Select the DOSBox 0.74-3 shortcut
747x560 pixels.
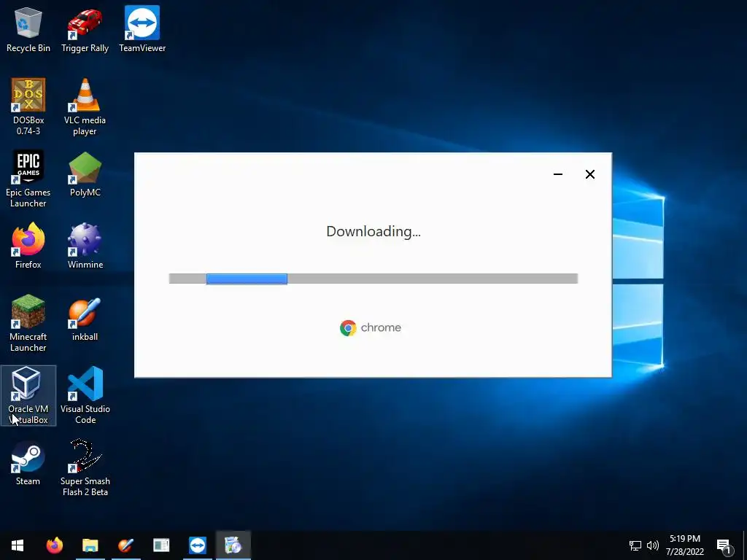pos(28,106)
